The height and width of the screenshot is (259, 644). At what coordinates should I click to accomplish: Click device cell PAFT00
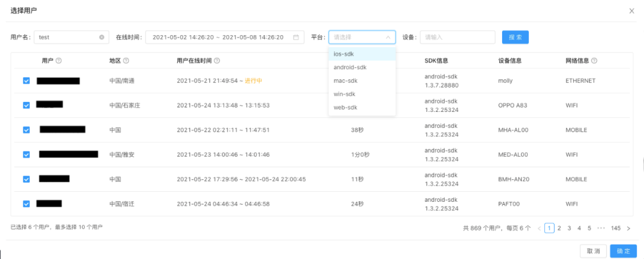point(509,204)
